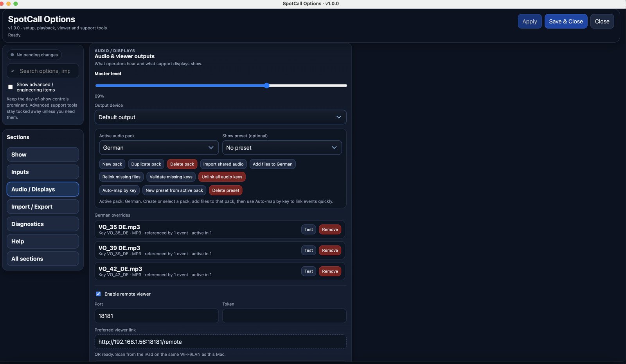This screenshot has width=626, height=364.
Task: Click the No pending changes status pill
Action: click(x=34, y=55)
